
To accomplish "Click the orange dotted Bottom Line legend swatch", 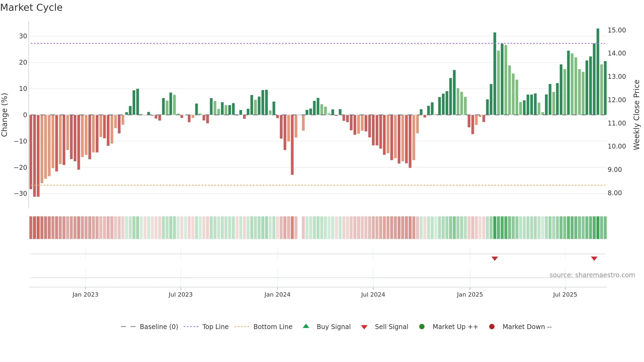I will tap(242, 327).
